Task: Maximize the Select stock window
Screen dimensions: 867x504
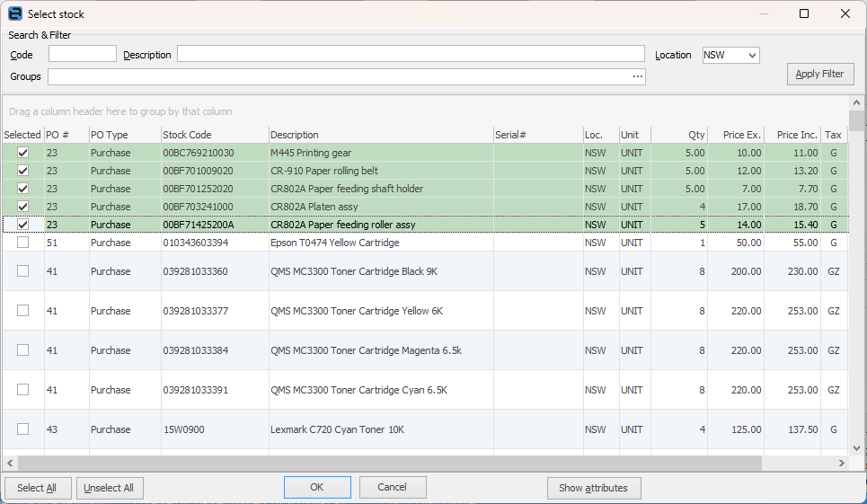Action: pos(804,13)
